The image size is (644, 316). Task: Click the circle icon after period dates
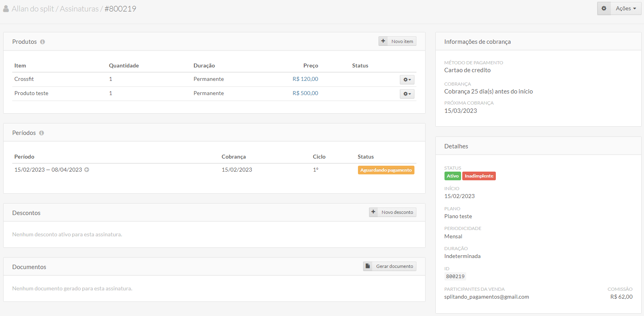coord(87,170)
